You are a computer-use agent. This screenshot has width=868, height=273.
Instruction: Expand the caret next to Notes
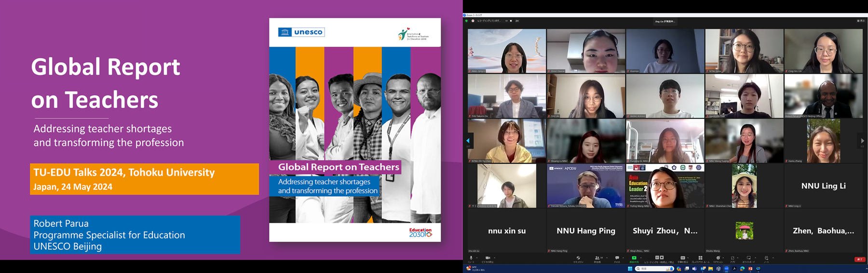(x=773, y=258)
